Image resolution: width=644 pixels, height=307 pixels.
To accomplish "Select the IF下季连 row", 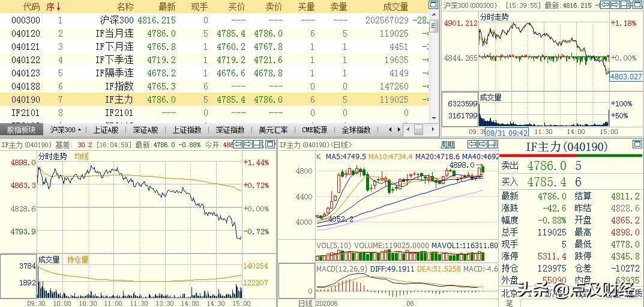I will (214, 59).
